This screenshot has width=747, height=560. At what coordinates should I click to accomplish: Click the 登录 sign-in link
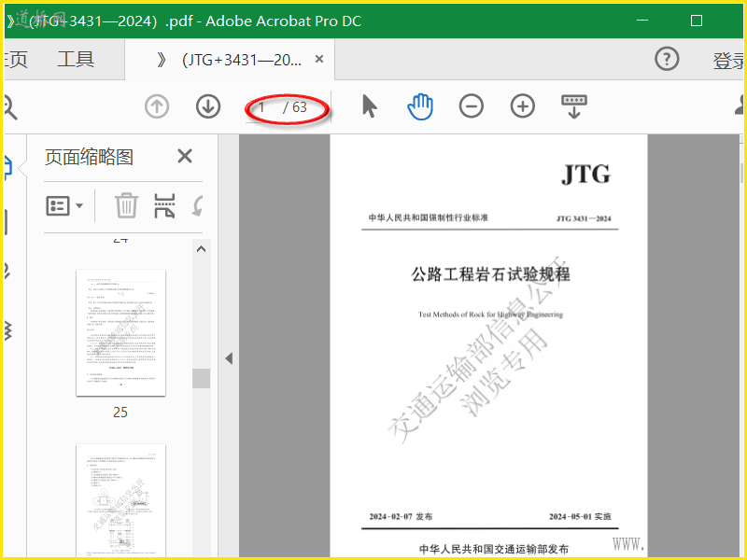728,61
